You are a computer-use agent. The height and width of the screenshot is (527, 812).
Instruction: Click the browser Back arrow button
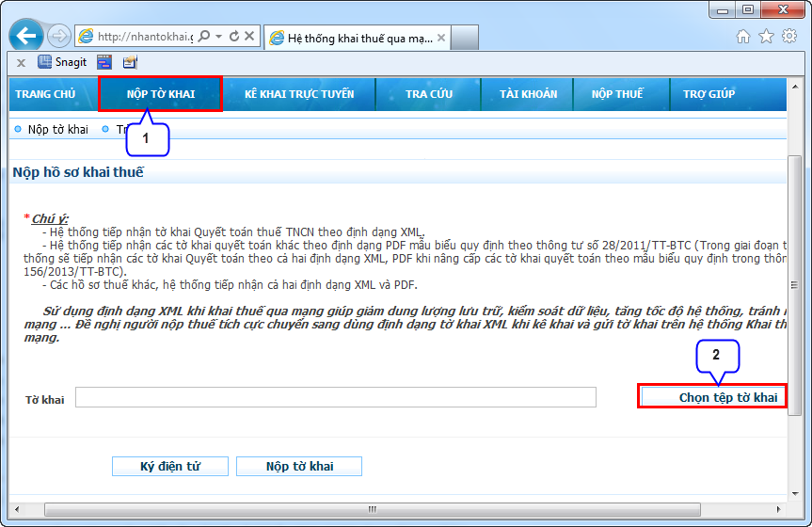click(26, 37)
